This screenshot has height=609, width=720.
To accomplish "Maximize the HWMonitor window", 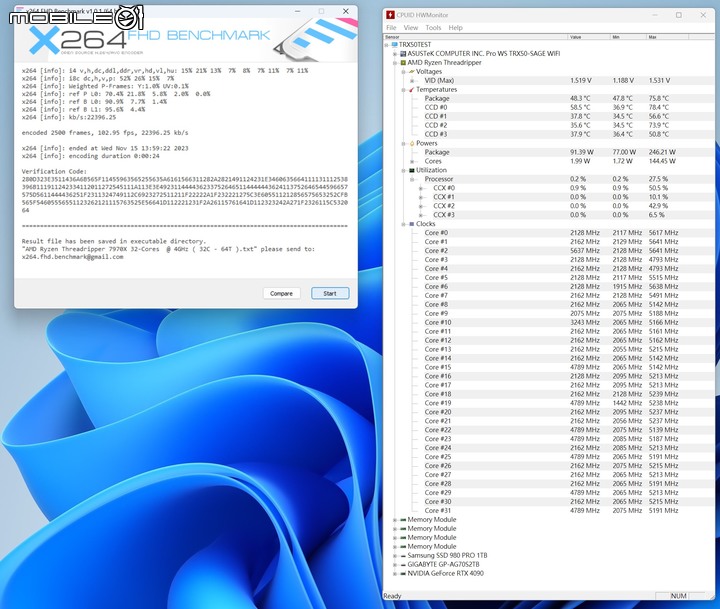I will click(679, 15).
